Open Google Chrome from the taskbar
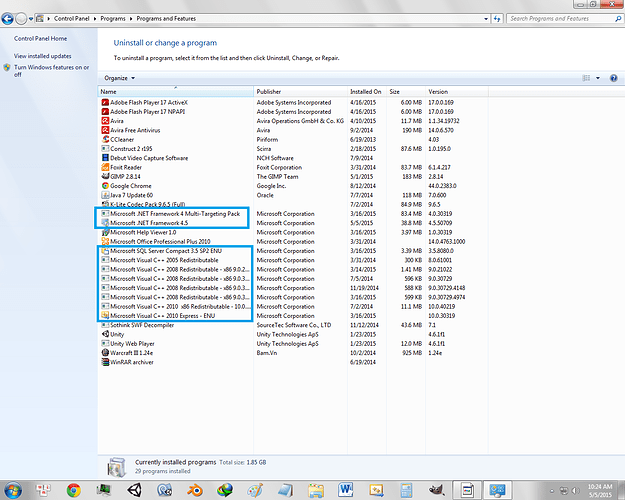625x500 pixels. (73, 490)
